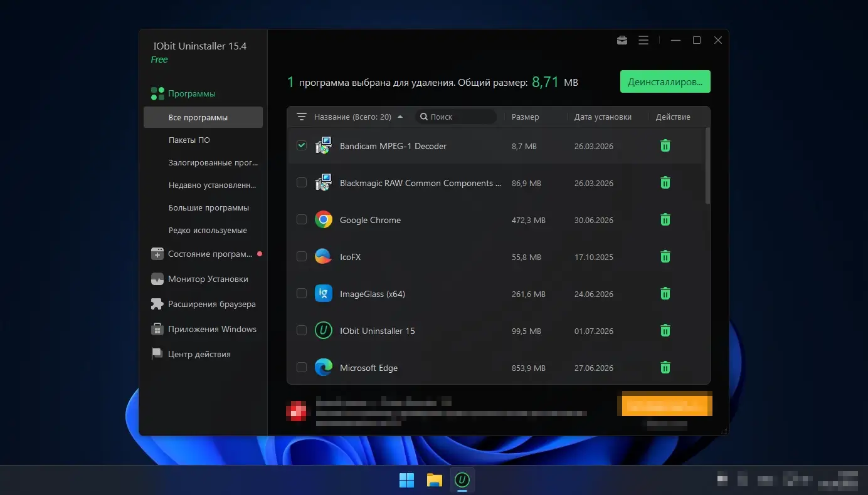Click the 472,3 MB size value
This screenshot has height=495, width=868.
tap(529, 221)
